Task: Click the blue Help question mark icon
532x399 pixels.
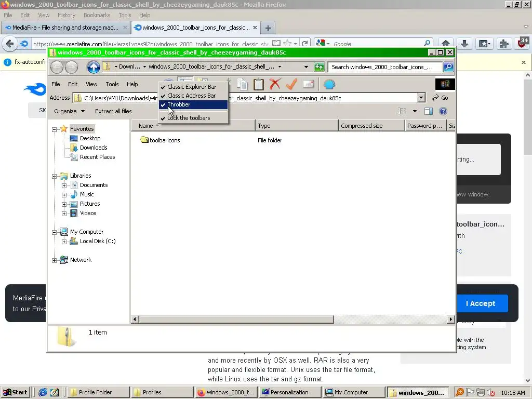Action: point(443,111)
